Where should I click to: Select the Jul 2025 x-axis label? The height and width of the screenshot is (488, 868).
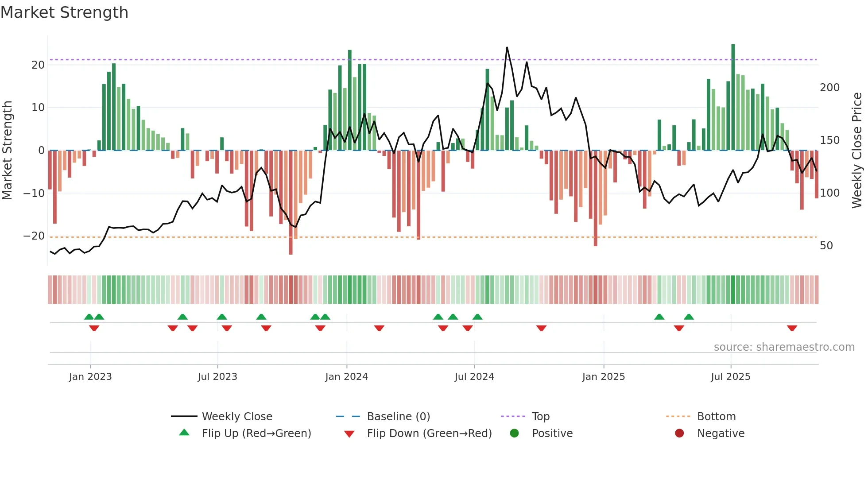[730, 376]
